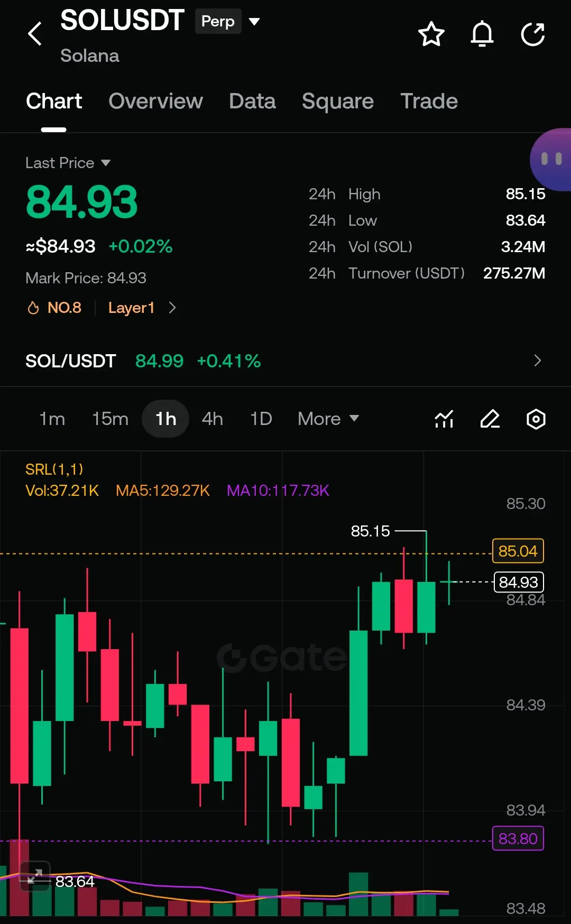571x924 pixels.
Task: Tap the 24h High value 85.15
Action: coord(526,194)
